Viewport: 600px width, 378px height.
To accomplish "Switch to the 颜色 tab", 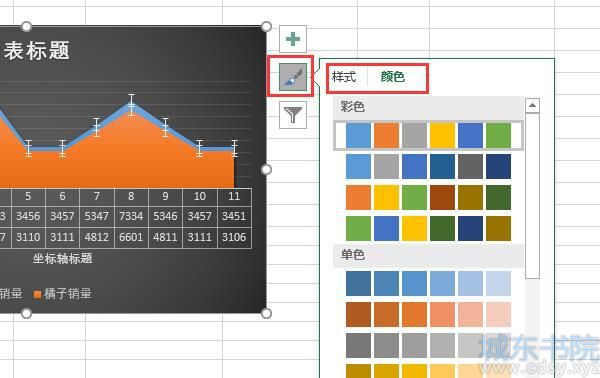I will coord(393,77).
